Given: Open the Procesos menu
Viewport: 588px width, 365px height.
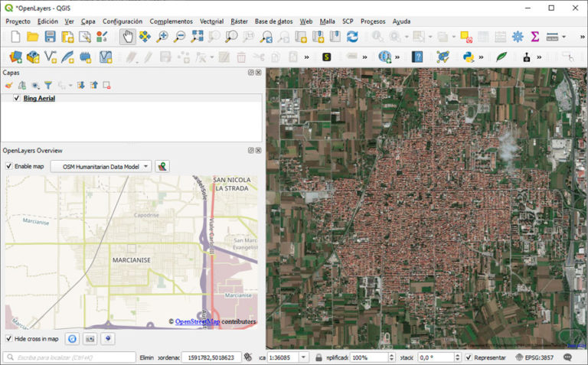Looking at the screenshot, I should [x=373, y=21].
